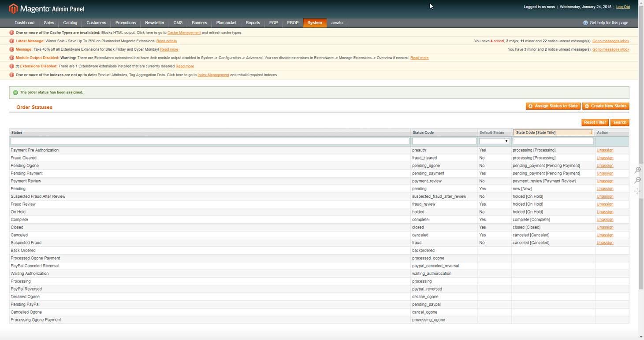Click Processing Ogone Payment status row
This screenshot has height=340, width=644.
[319, 320]
